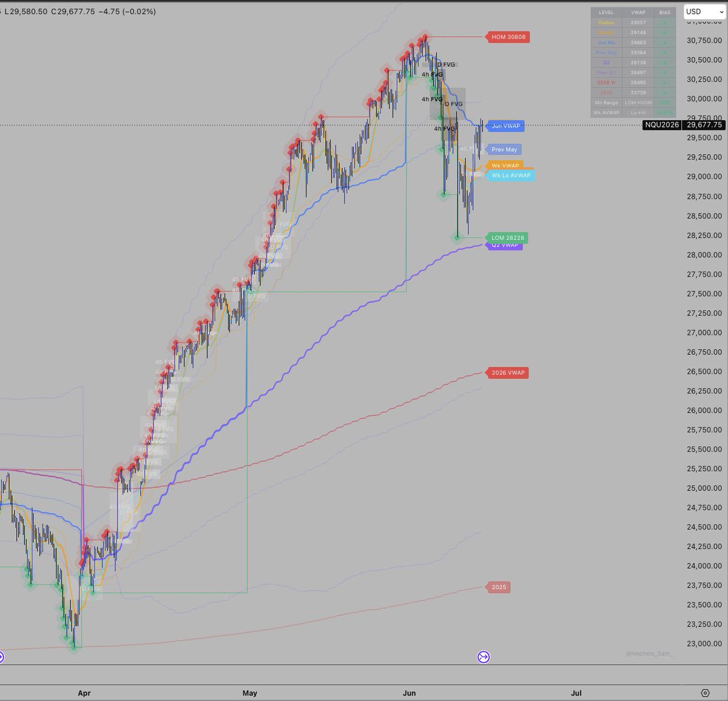Click the 26,500.00 price axis label

(704, 372)
